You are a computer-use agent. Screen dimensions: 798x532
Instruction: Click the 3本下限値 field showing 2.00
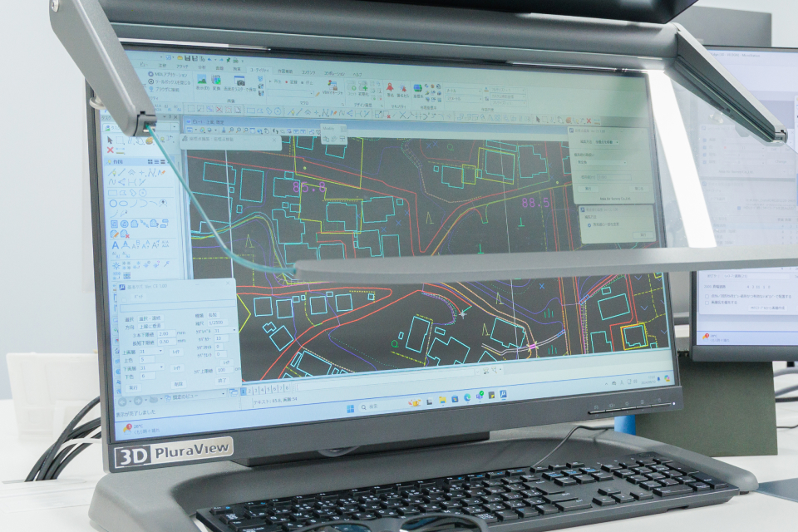(165, 334)
